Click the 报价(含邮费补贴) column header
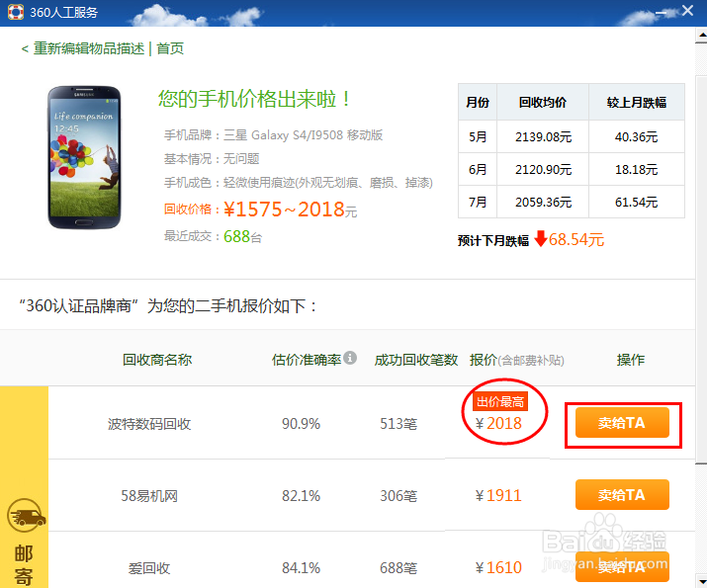The image size is (707, 588). (517, 360)
